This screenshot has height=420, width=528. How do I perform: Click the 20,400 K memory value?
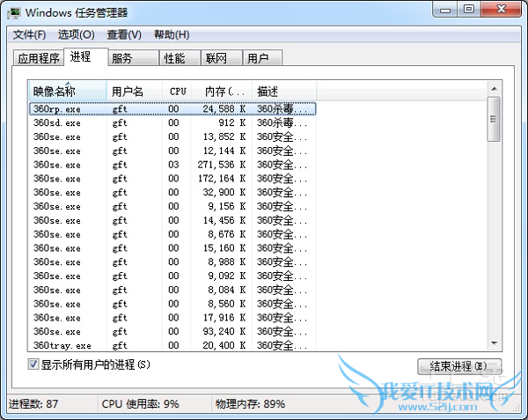(x=224, y=345)
